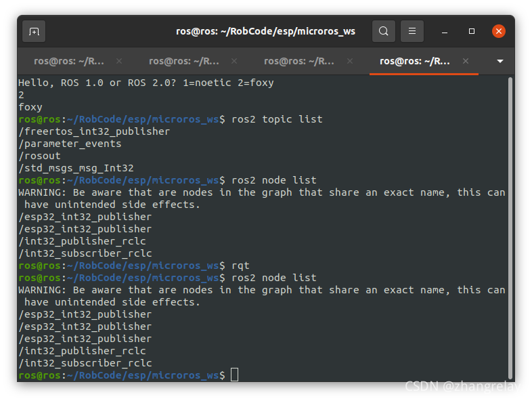Close the active fourth tab
The width and height of the screenshot is (532, 401).
tap(466, 61)
